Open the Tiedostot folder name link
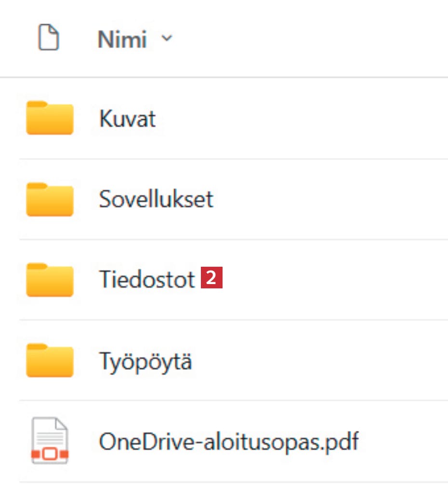The height and width of the screenshot is (493, 448). point(147,279)
